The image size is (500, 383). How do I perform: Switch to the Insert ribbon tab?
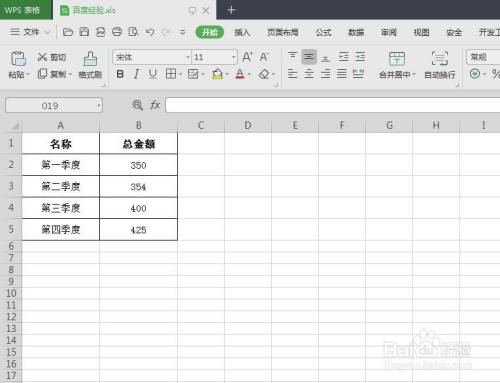(242, 32)
